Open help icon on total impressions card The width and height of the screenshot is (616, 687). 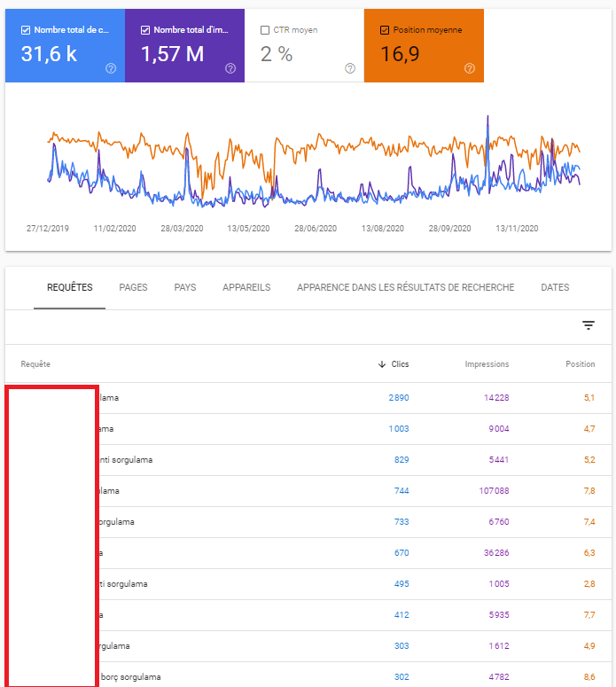(x=230, y=68)
